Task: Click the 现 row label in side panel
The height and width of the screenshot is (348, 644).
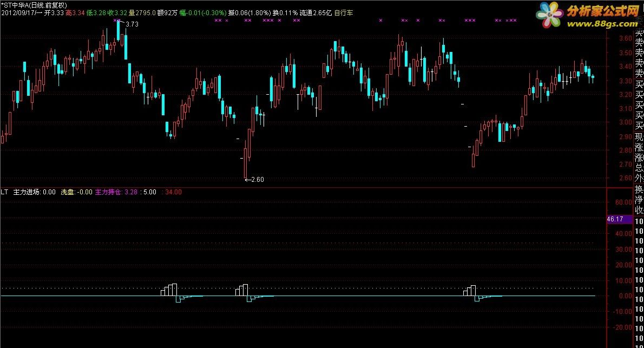Action: (639, 137)
